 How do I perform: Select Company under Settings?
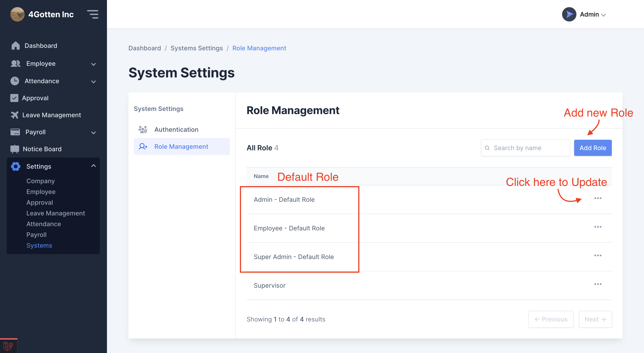pos(41,181)
